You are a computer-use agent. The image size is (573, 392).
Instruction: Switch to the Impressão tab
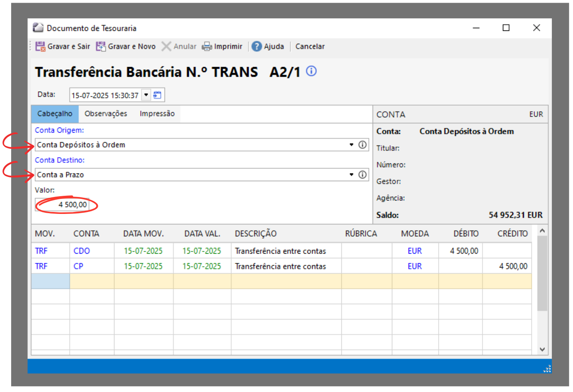157,114
